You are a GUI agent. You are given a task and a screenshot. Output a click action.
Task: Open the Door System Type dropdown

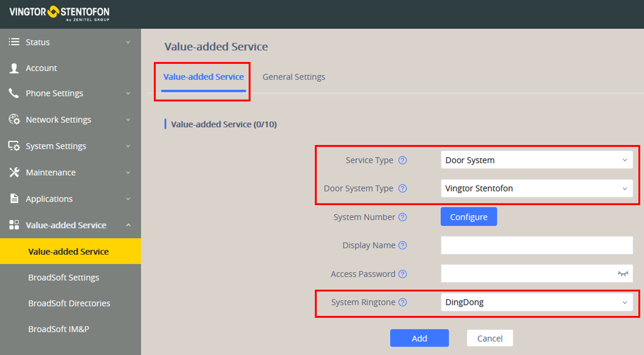pos(536,189)
